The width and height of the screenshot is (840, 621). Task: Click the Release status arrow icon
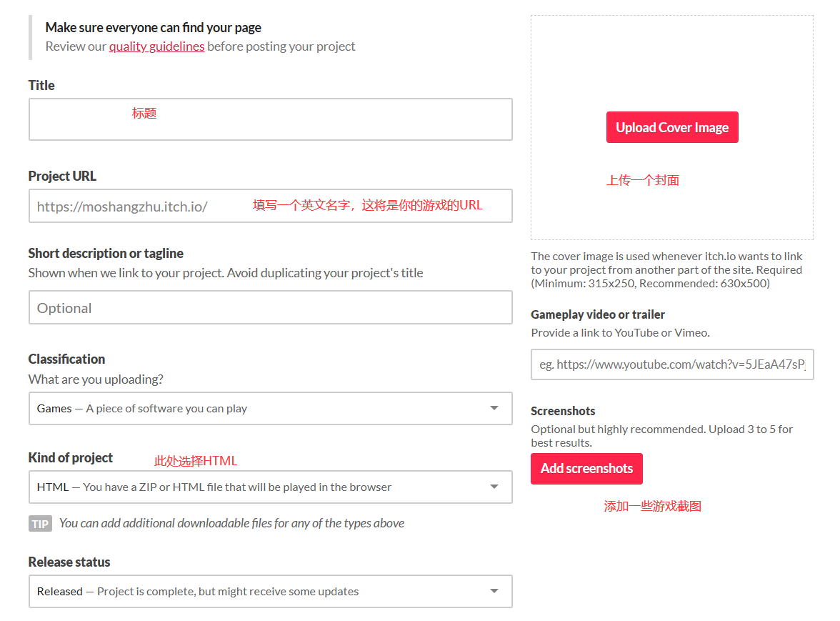pyautogui.click(x=494, y=591)
